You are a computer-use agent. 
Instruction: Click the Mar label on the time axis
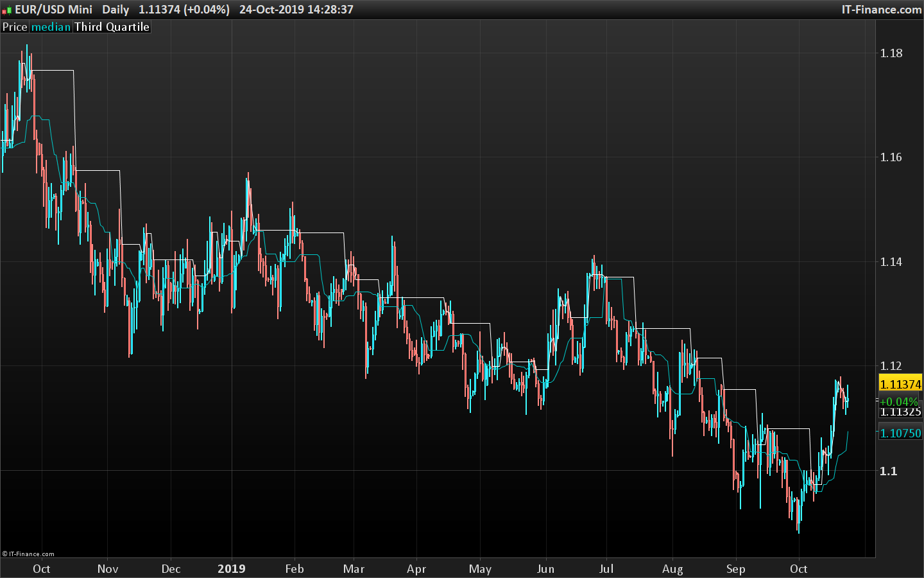click(x=354, y=569)
